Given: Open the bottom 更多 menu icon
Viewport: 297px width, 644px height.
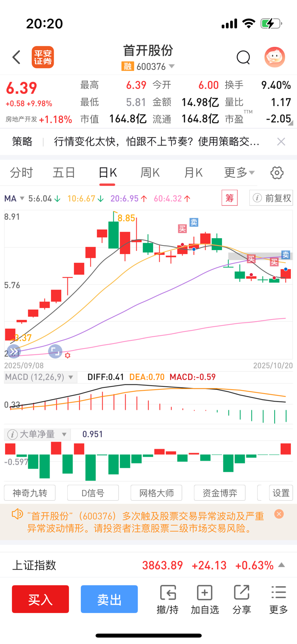Looking at the screenshot, I should [278, 599].
